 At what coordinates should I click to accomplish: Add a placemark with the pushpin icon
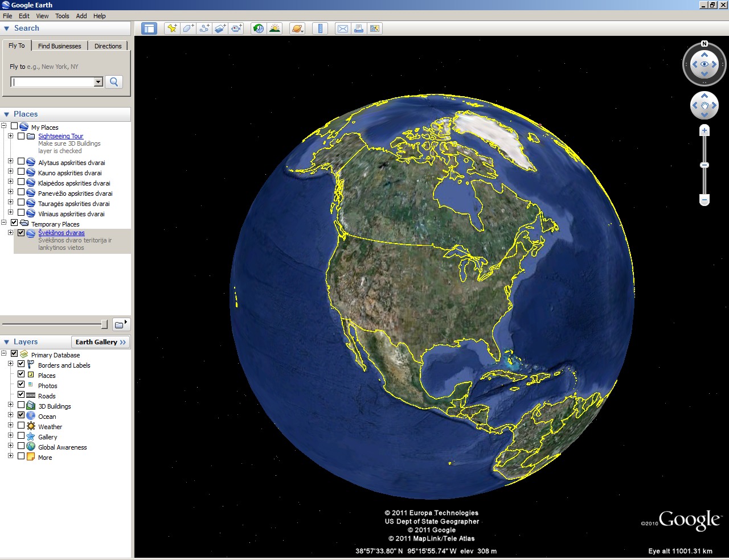[x=172, y=28]
